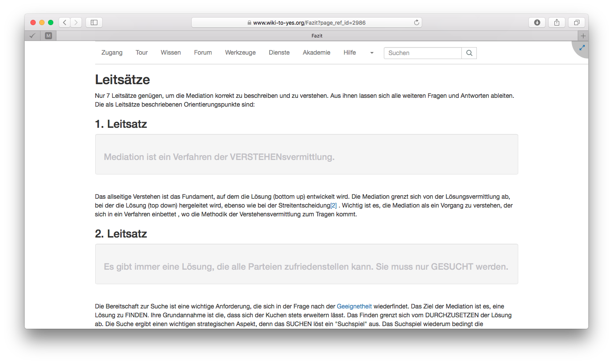
Task: Select the pinned M tab
Action: pyautogui.click(x=48, y=36)
